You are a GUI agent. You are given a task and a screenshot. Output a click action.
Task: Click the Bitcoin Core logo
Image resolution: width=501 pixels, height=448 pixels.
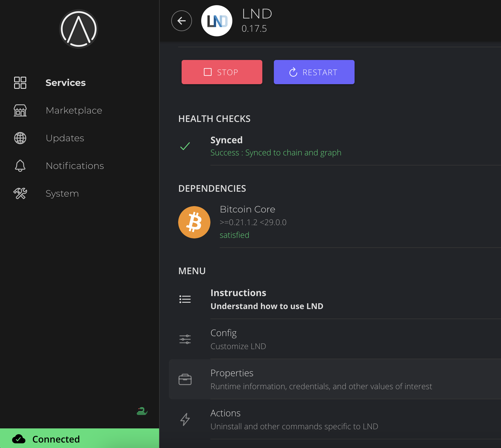(194, 222)
